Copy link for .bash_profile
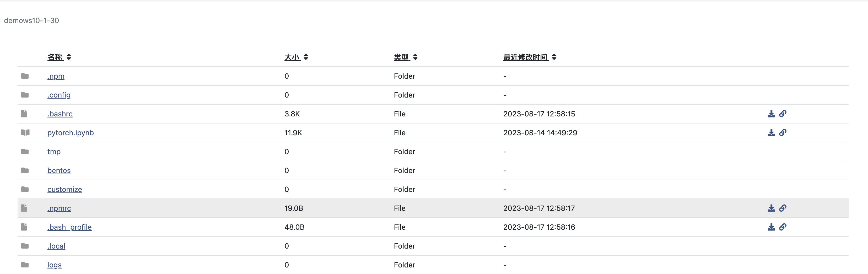 point(783,227)
